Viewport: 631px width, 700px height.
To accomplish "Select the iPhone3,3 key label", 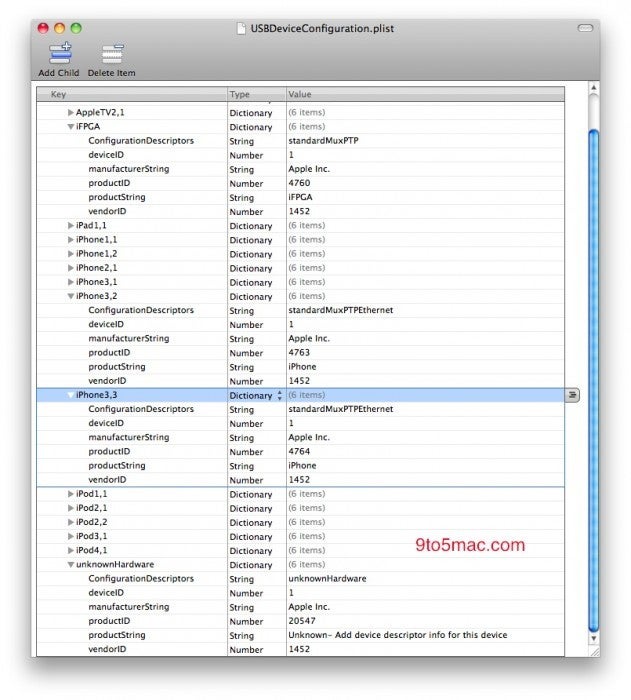I will [96, 395].
